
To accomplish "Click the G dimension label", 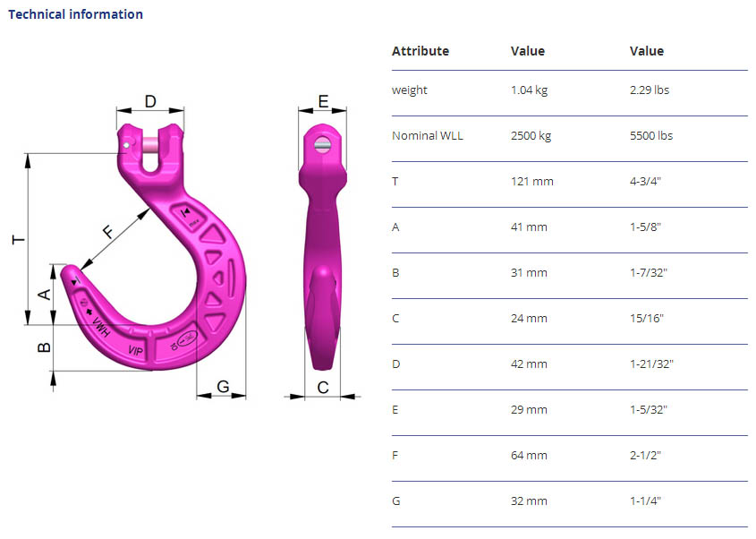I will click(223, 387).
